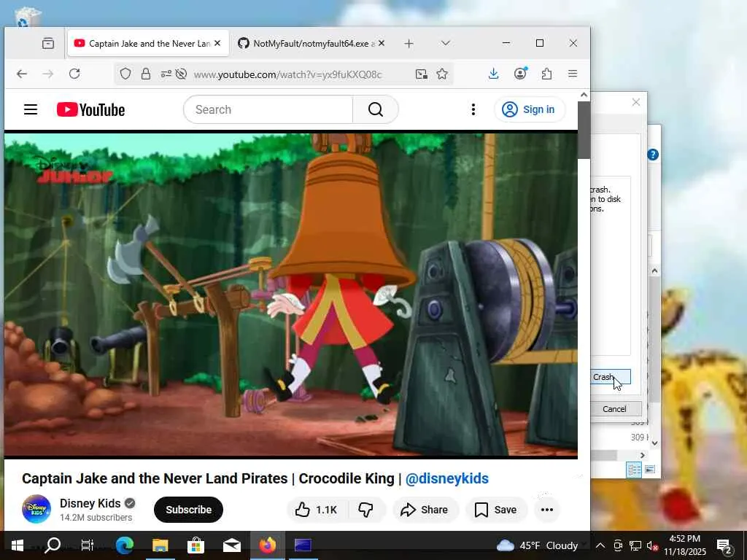The height and width of the screenshot is (560, 747).
Task: Open the site permissions icon in address bar
Action: point(166,74)
